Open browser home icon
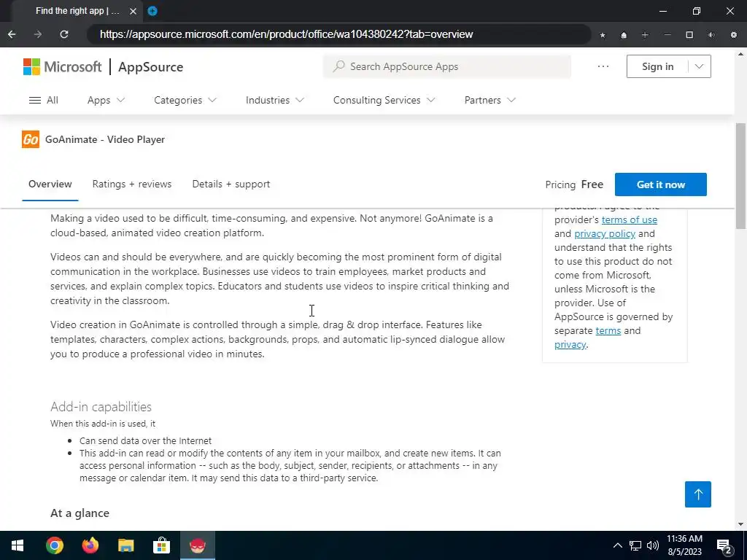 pos(624,35)
